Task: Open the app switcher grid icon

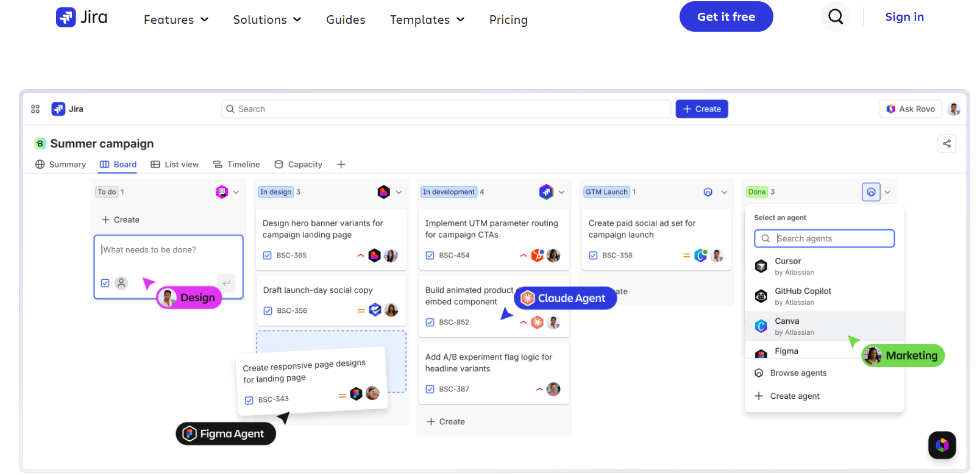Action: click(35, 109)
